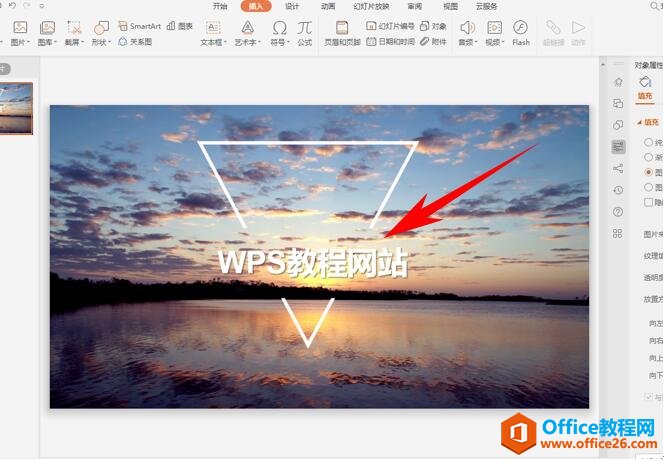Open the 图库 gallery icon
The height and width of the screenshot is (461, 664).
pyautogui.click(x=47, y=28)
